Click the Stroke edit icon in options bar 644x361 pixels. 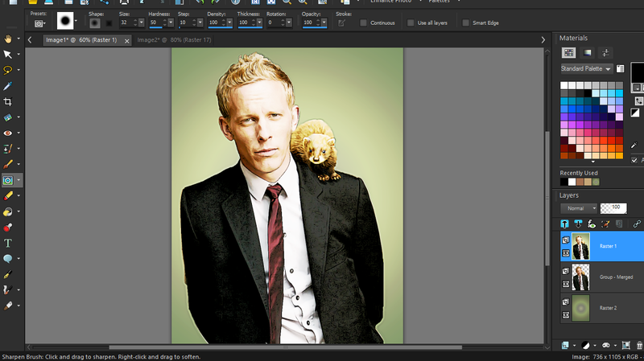[x=341, y=23]
